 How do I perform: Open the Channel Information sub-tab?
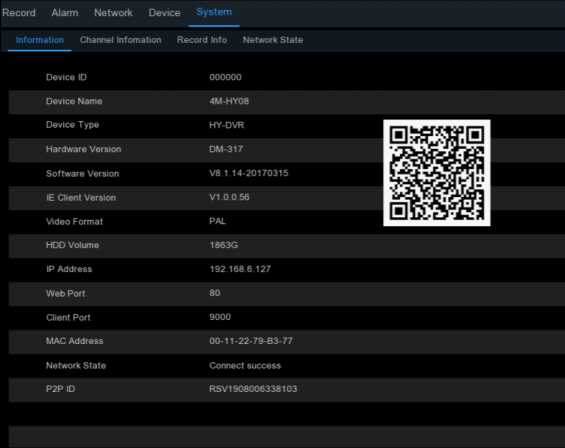[121, 40]
